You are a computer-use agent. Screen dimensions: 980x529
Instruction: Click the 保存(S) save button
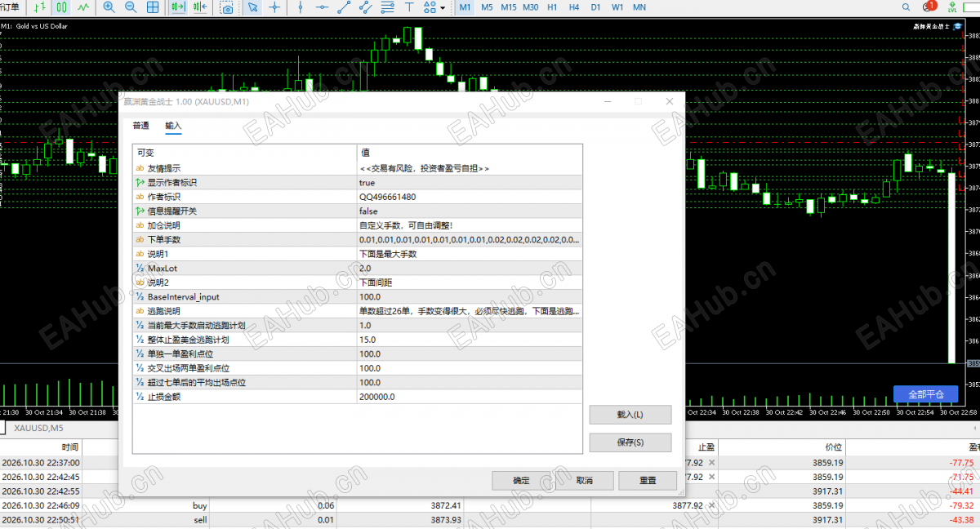coord(630,442)
